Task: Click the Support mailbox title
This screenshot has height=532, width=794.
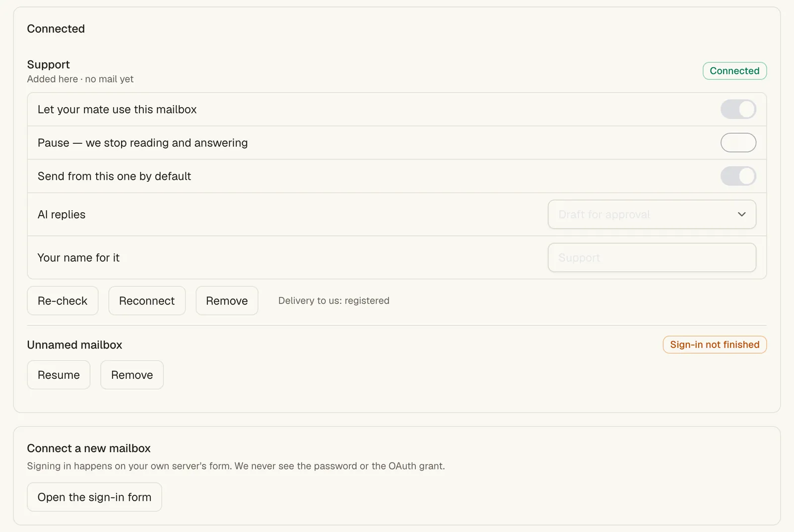Action: 49,64
